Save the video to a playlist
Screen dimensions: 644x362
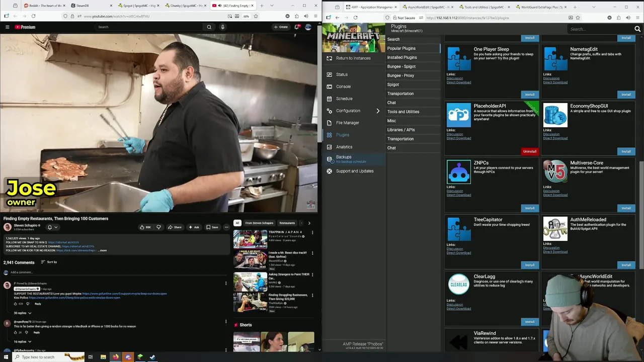[x=212, y=227]
